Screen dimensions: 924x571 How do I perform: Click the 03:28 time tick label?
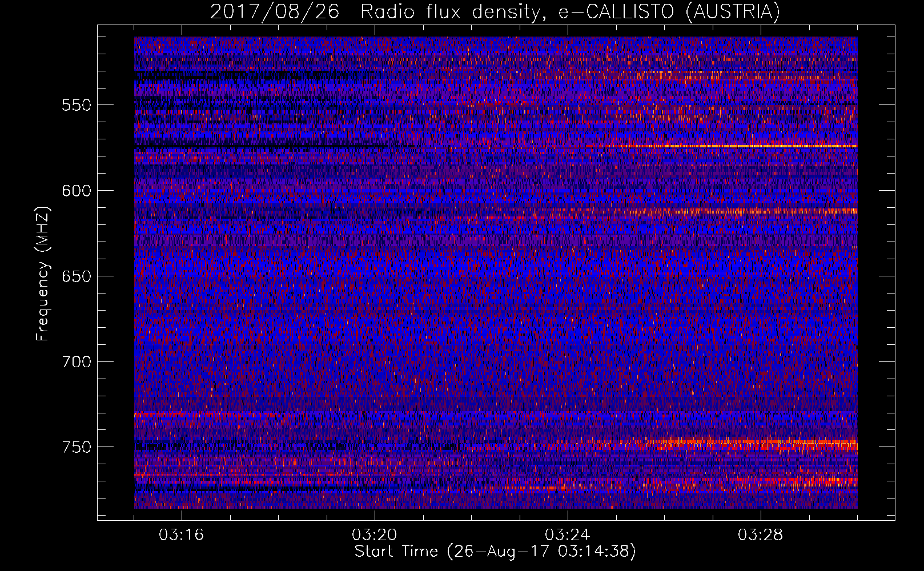761,535
